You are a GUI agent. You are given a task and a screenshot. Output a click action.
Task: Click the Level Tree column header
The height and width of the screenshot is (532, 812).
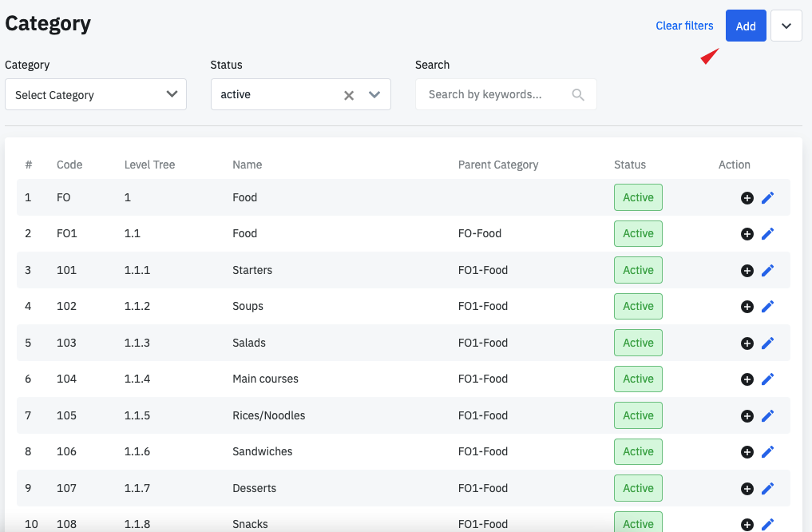click(149, 165)
